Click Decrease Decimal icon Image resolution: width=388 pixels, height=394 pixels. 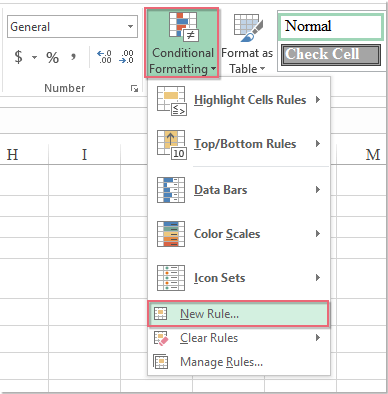click(127, 57)
